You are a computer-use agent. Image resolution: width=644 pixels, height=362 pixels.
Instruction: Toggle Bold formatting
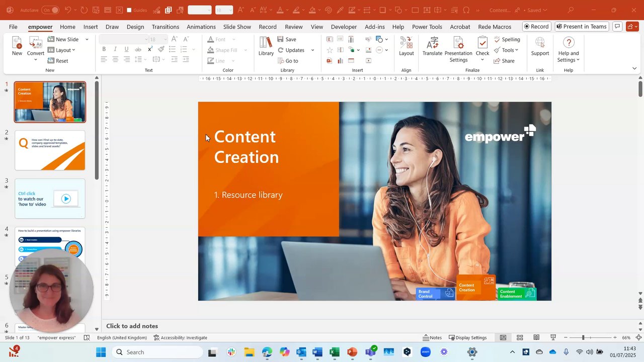(104, 49)
